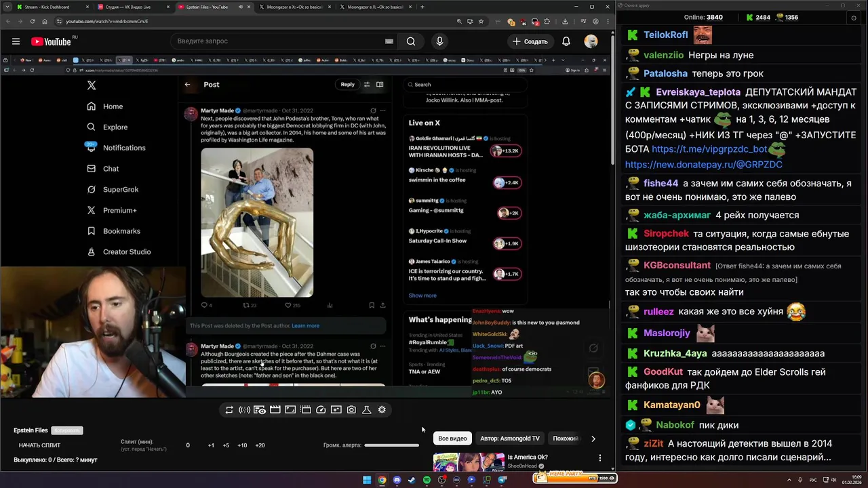Screen dimensions: 868x488
Task: Click the YouTube logo
Action: pos(52,41)
